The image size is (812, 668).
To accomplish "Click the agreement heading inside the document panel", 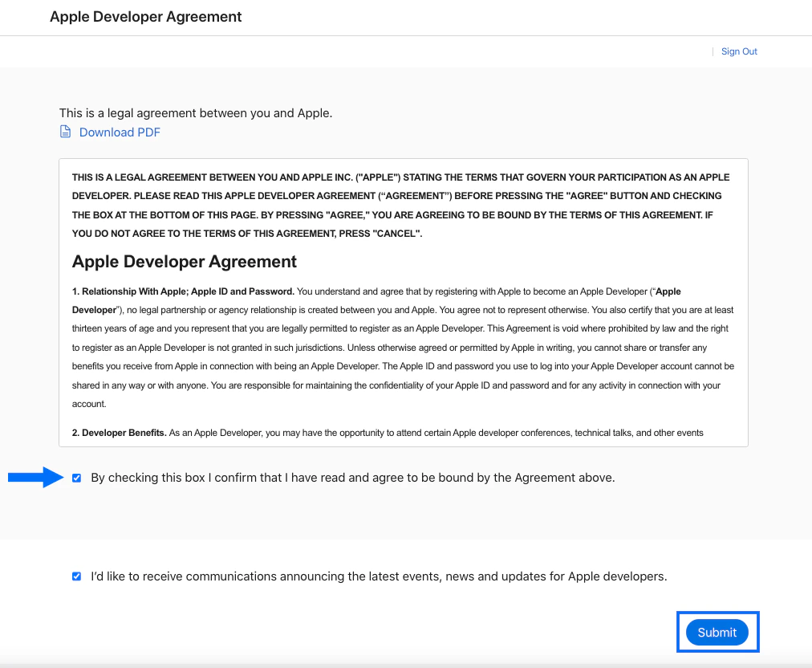I will click(x=185, y=261).
